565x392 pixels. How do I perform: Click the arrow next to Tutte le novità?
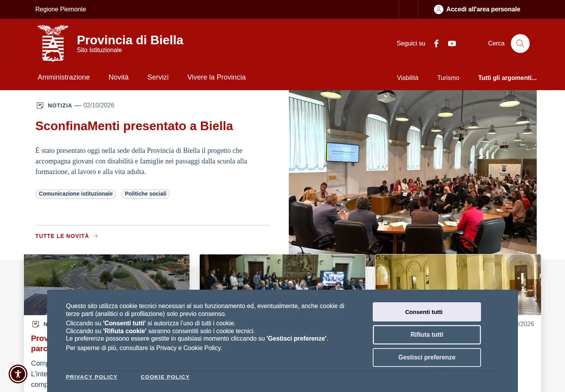pyautogui.click(x=95, y=236)
